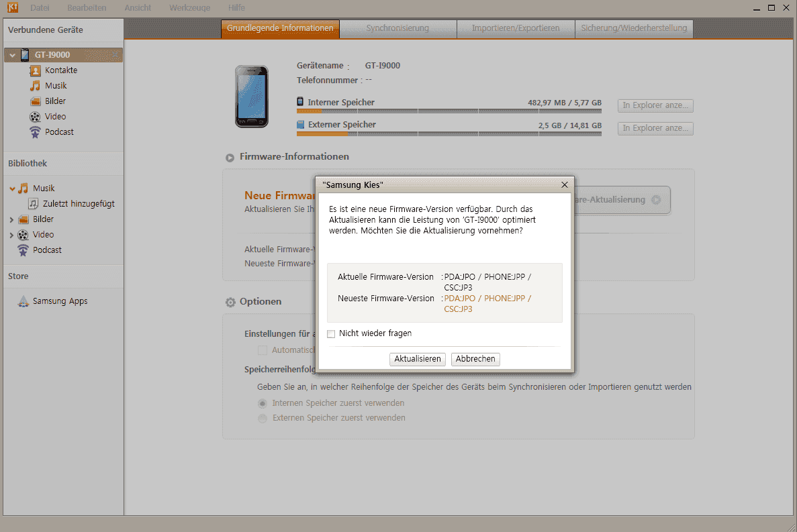Collapse Musik in Bibliothek
Viewport: 797px width, 532px height.
coord(12,189)
